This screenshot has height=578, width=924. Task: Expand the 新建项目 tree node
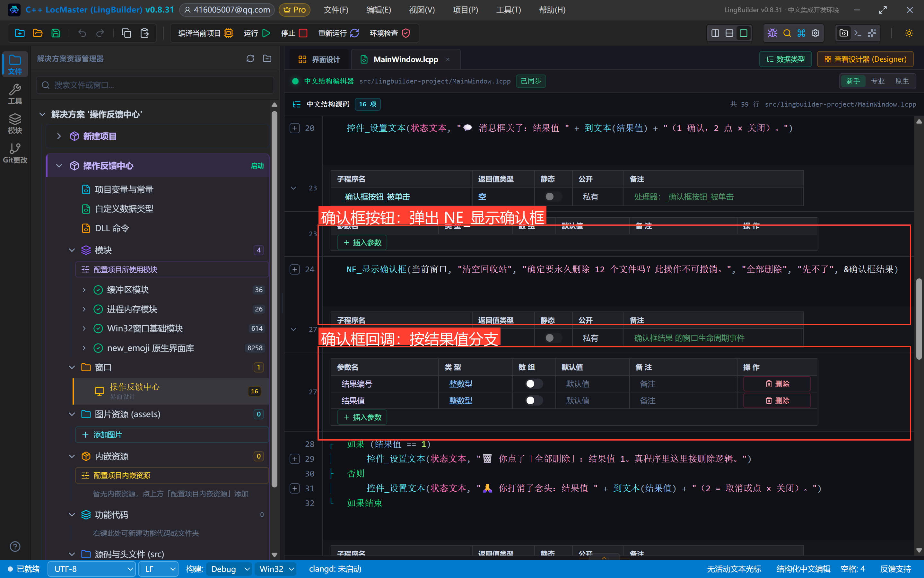point(59,136)
